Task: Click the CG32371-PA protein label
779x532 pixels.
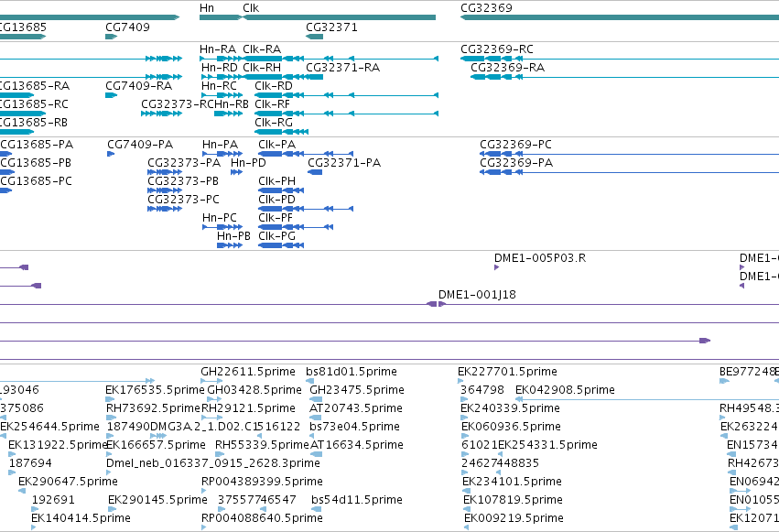Action: tap(344, 163)
